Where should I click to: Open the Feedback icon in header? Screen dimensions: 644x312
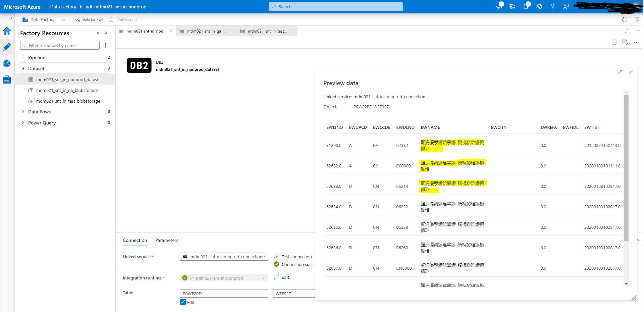point(566,7)
